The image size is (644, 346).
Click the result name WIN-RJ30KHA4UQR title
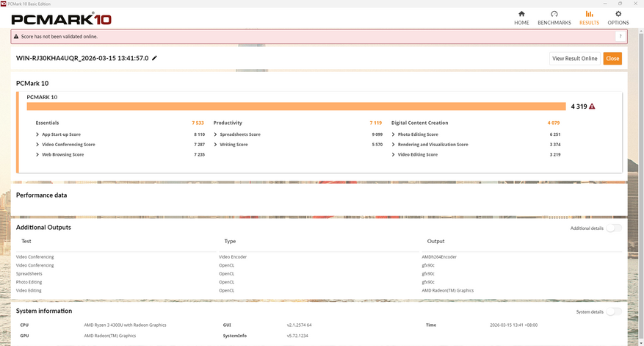click(82, 58)
